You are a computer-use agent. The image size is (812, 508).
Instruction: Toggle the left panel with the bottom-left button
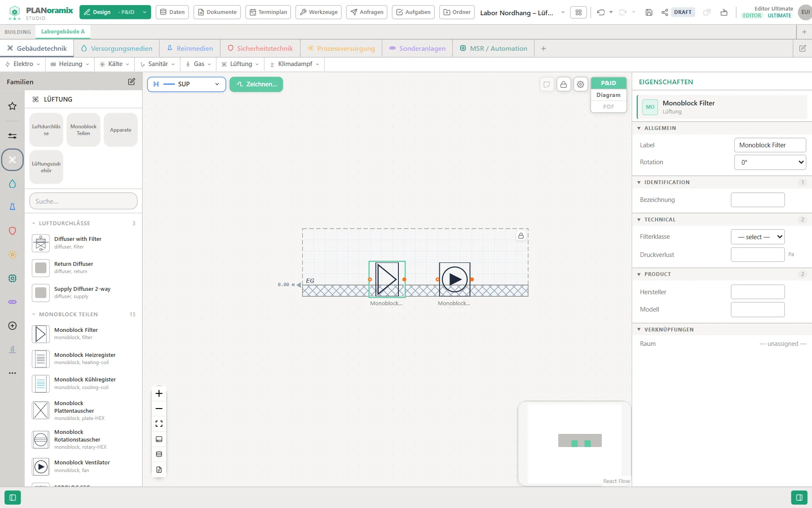(x=13, y=497)
